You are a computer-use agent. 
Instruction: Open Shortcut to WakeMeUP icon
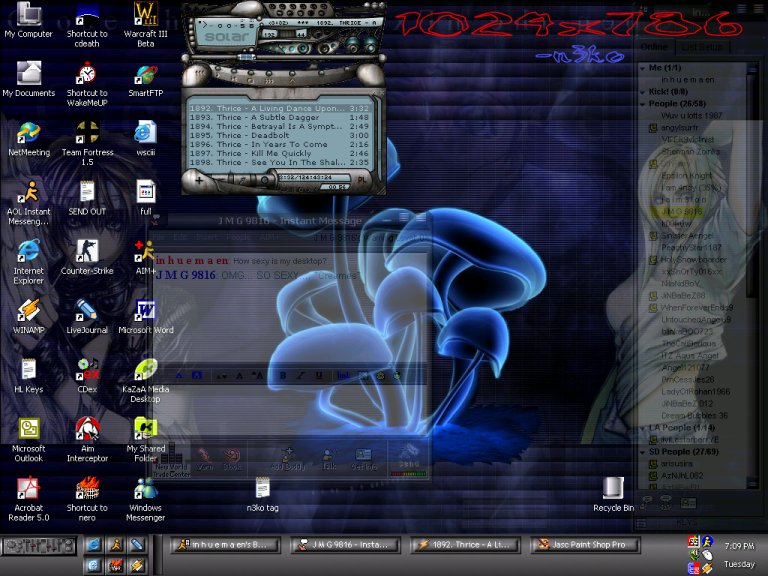tap(87, 84)
